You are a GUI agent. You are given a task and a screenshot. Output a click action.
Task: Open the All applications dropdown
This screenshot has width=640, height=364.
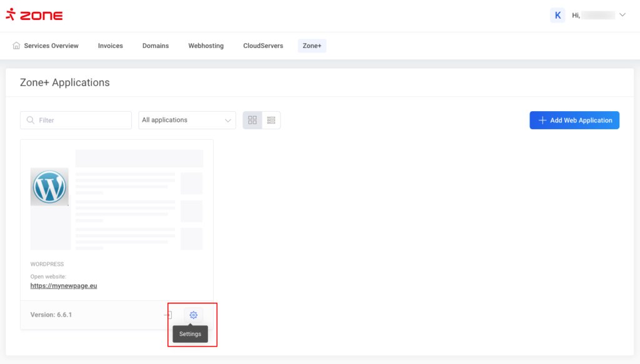(187, 120)
